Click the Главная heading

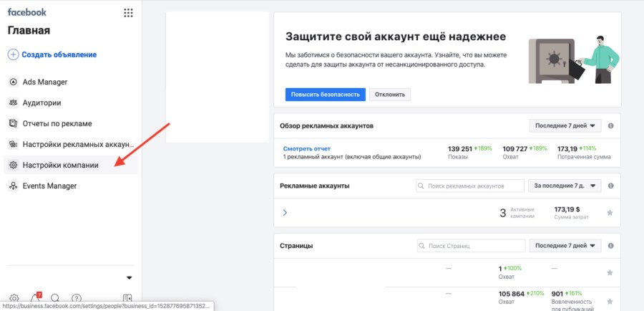29,31
